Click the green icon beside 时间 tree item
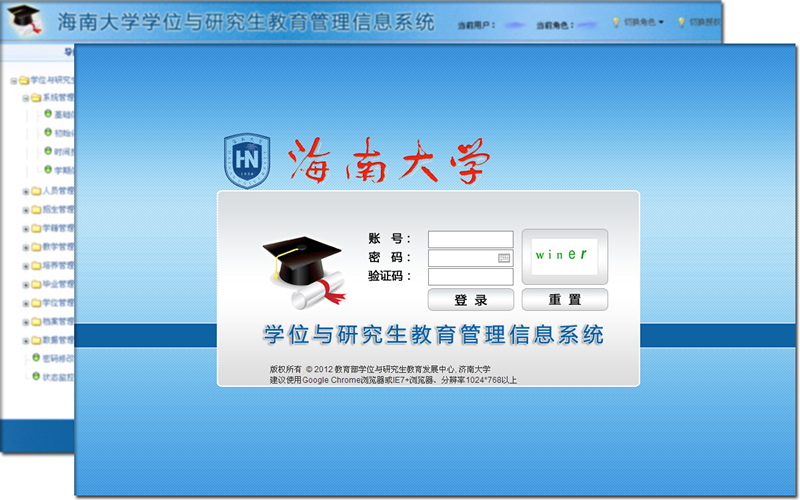This screenshot has height=500, width=800. (48, 151)
